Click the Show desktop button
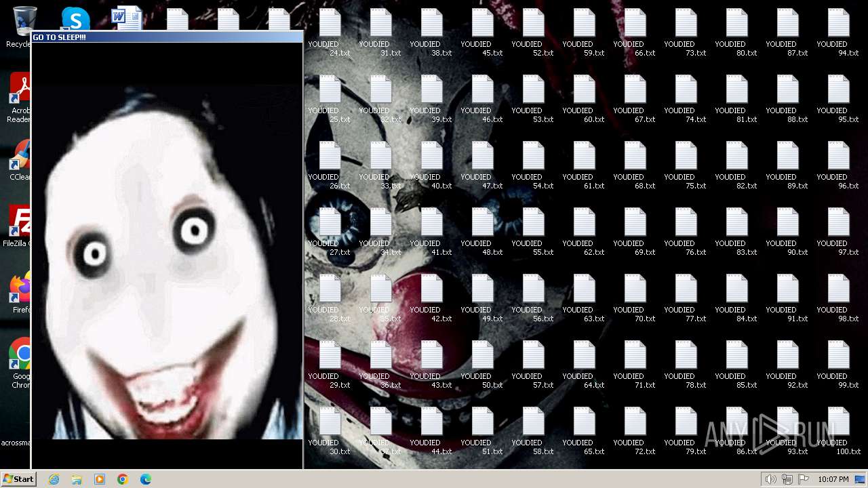The height and width of the screenshot is (488, 868). click(x=860, y=479)
